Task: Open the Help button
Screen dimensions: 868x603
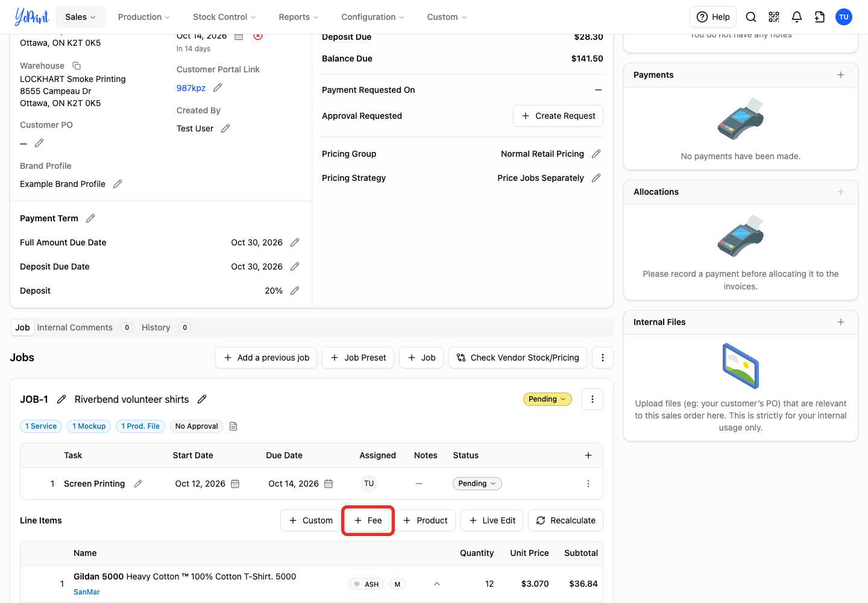Action: pos(713,17)
